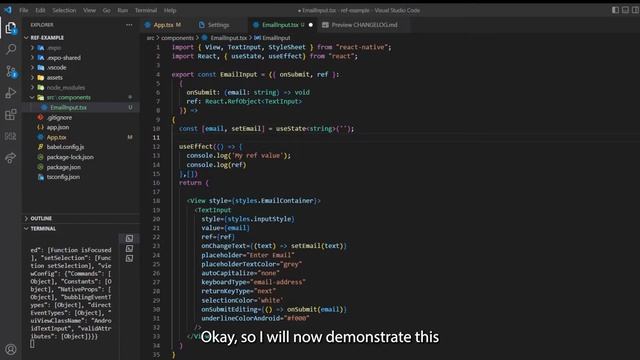Click the VS Code logo icon
The width and height of the screenshot is (640, 360).
pyautogui.click(x=7, y=10)
